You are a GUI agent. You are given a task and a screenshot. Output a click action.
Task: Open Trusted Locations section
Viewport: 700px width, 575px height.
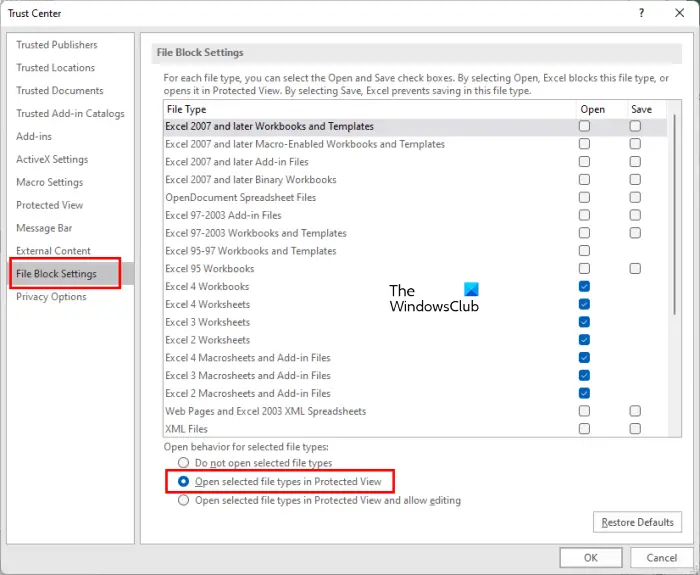click(55, 67)
